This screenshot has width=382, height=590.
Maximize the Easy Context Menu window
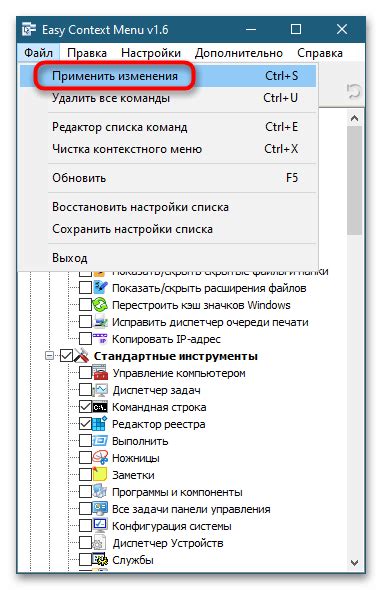pyautogui.click(x=296, y=29)
